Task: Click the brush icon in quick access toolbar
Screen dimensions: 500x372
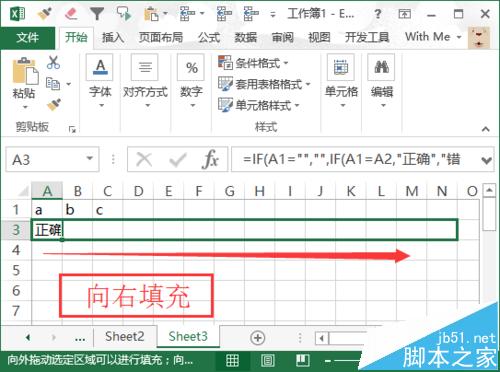Action: click(44, 14)
